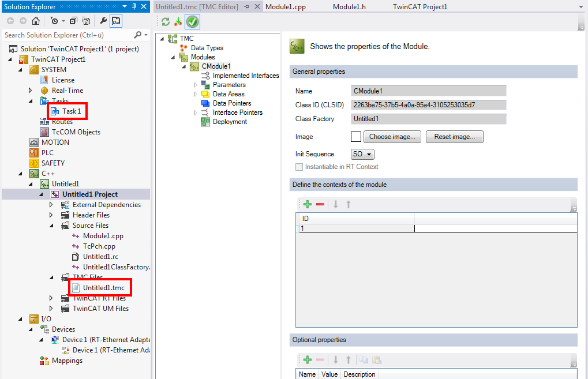Viewport: 588px width, 379px height.
Task: Move optional property up with the up arrow
Action: (x=349, y=360)
